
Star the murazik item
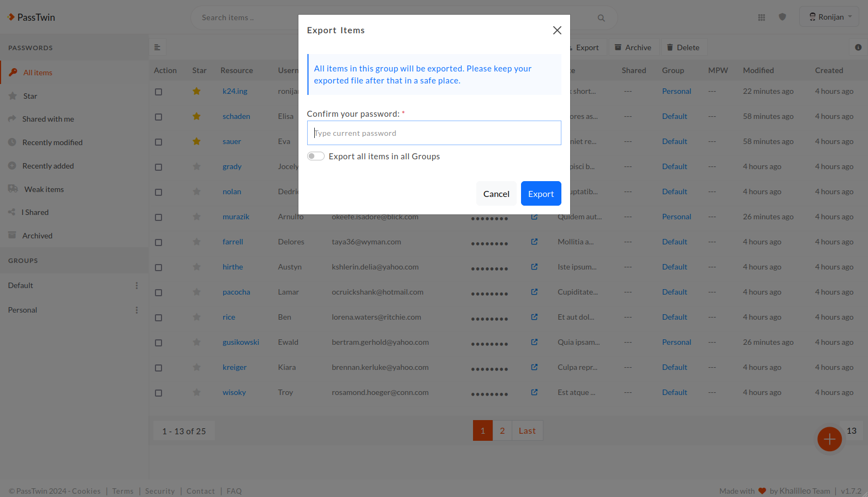[x=196, y=217]
